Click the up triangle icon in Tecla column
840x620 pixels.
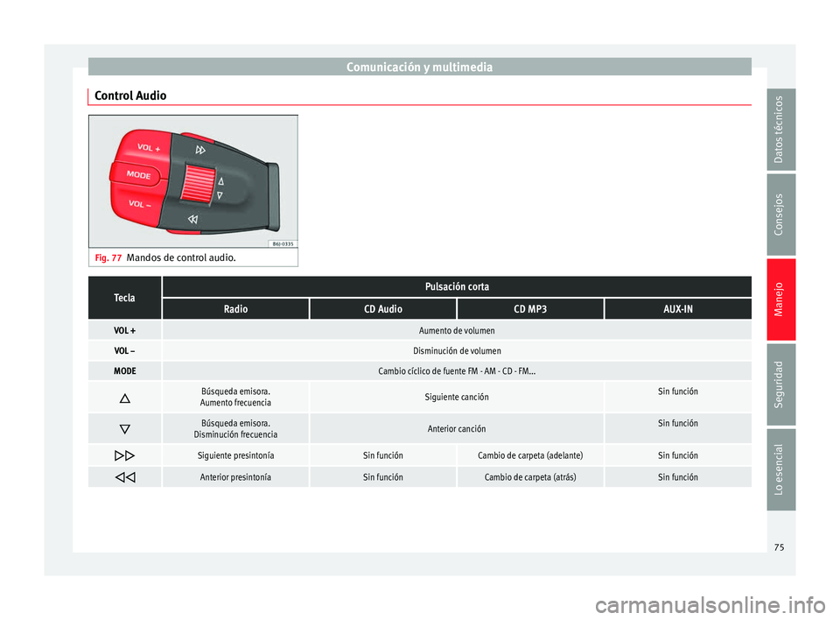point(125,398)
